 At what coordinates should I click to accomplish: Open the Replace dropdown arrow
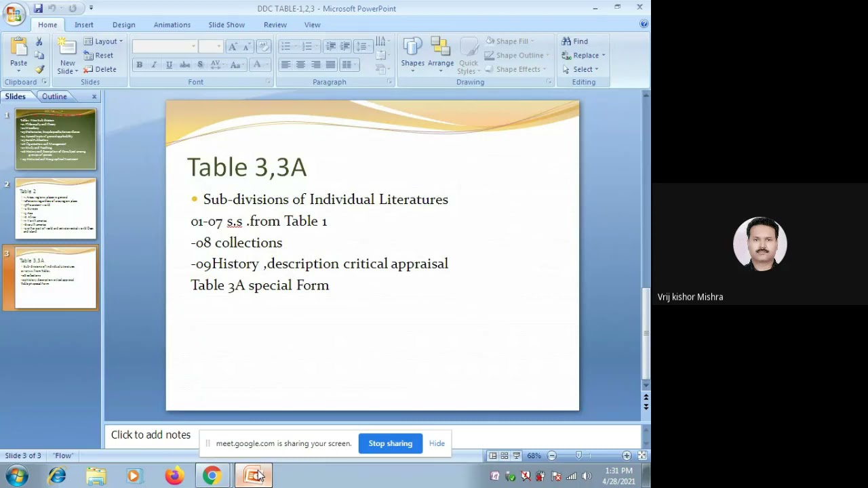(604, 56)
